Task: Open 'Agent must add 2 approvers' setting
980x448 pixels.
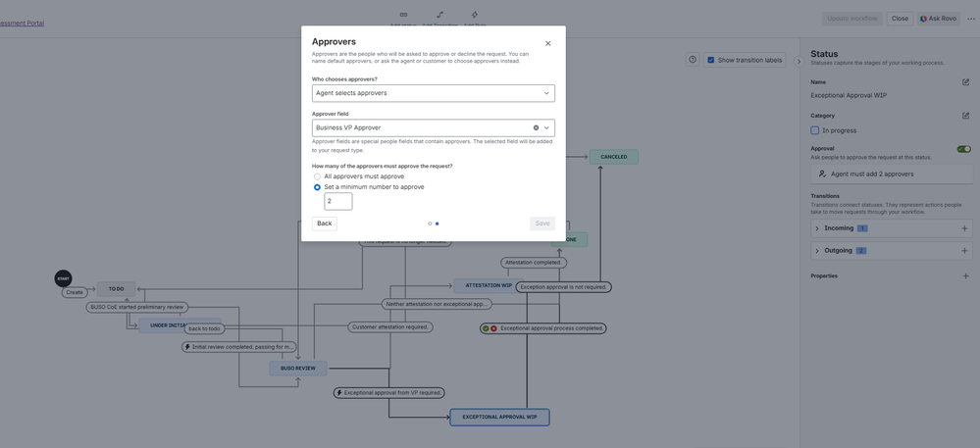Action: (x=892, y=174)
